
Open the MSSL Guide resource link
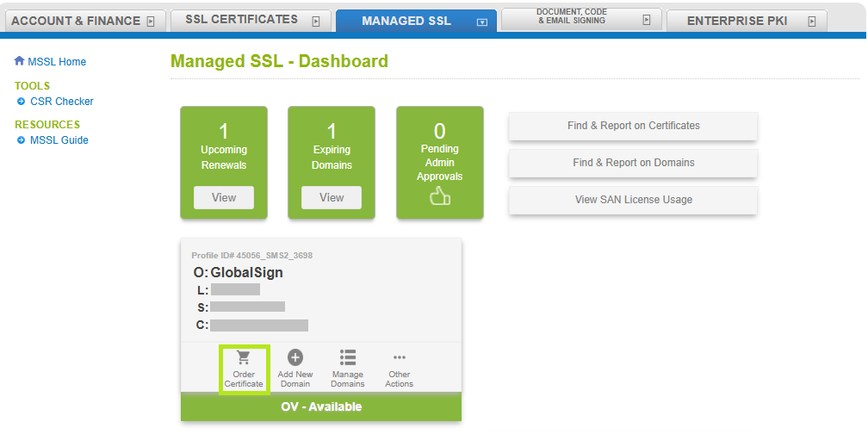[x=59, y=140]
